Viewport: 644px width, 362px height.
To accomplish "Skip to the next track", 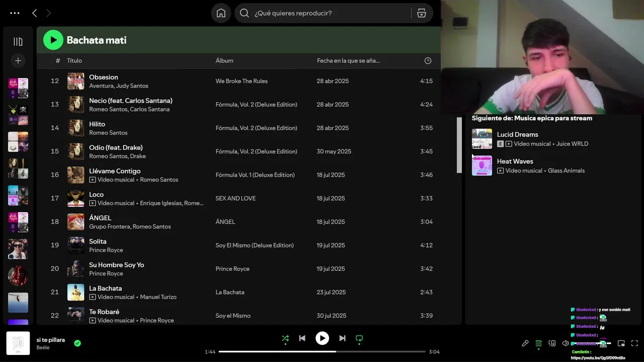I will [x=342, y=338].
